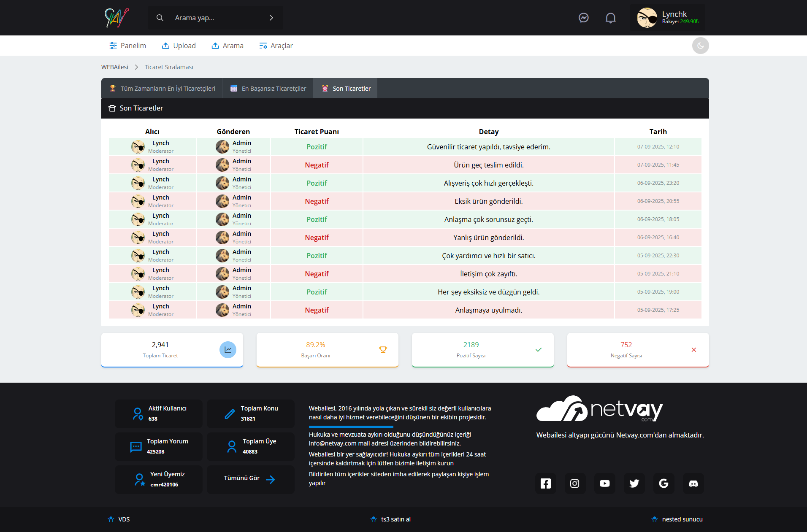807x532 pixels.
Task: Switch to Tüm Zamanların En İyi Ticaretçileri tab
Action: click(x=162, y=88)
